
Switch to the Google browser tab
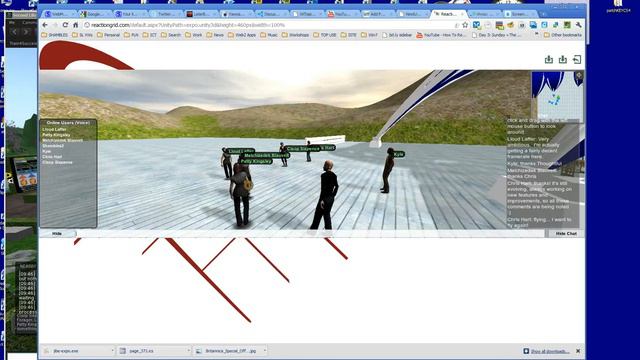coord(94,14)
